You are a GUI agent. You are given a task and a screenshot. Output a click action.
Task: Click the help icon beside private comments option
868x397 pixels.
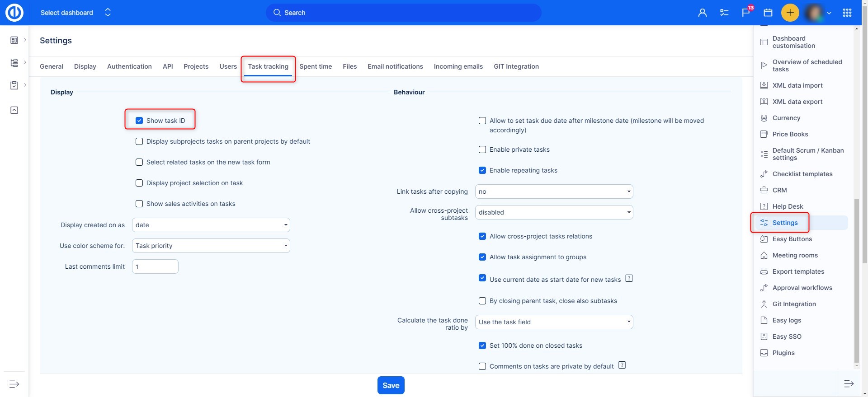tap(622, 365)
